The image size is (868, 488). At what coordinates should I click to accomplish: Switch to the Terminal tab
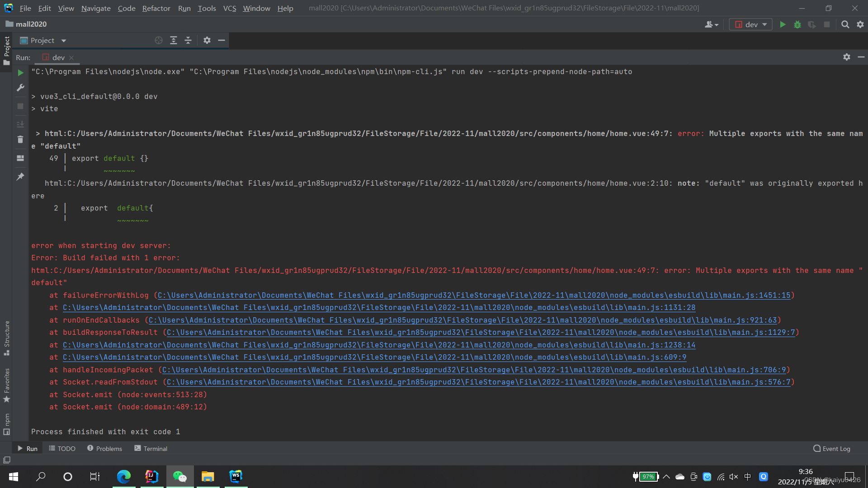pos(151,448)
